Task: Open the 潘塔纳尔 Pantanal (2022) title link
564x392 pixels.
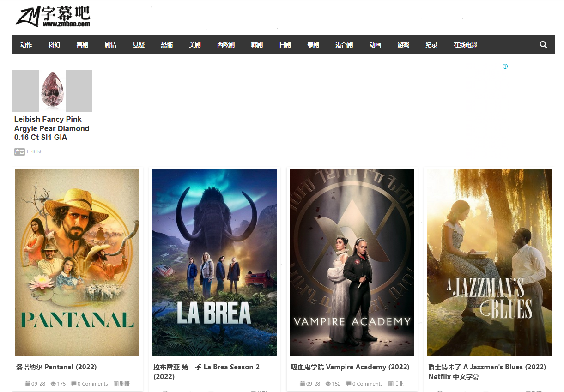Action: (56, 367)
